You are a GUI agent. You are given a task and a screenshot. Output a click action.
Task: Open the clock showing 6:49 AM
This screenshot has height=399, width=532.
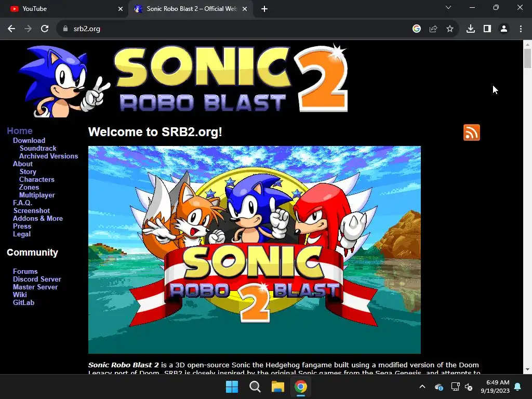click(495, 387)
